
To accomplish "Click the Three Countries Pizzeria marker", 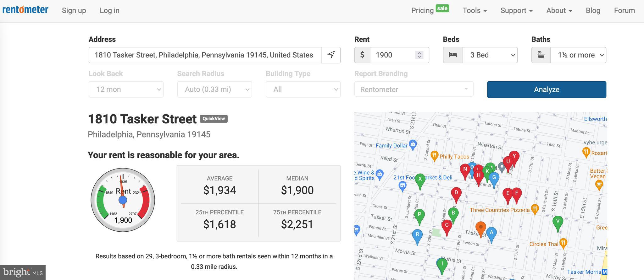I will coord(535,209).
